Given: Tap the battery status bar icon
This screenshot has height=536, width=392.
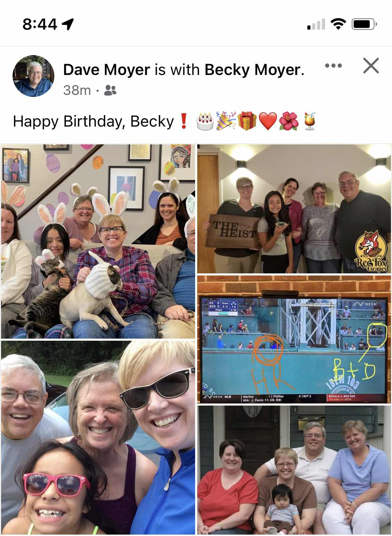Looking at the screenshot, I should point(364,24).
